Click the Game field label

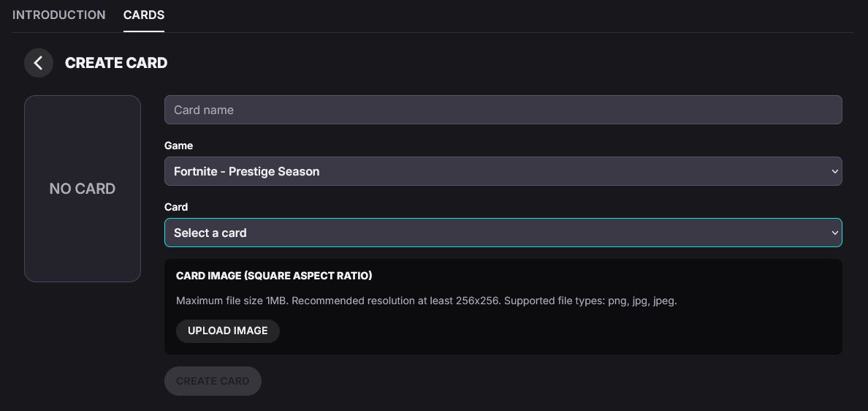pos(179,146)
